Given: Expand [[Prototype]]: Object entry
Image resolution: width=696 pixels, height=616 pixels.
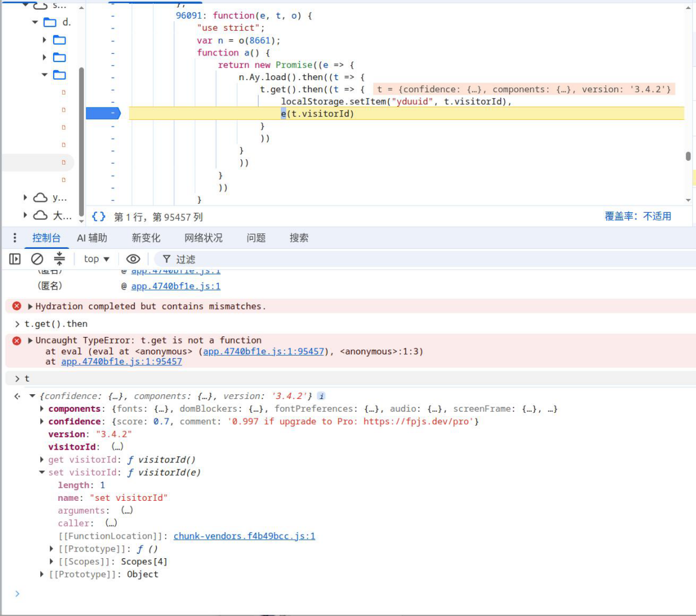Looking at the screenshot, I should (42, 574).
